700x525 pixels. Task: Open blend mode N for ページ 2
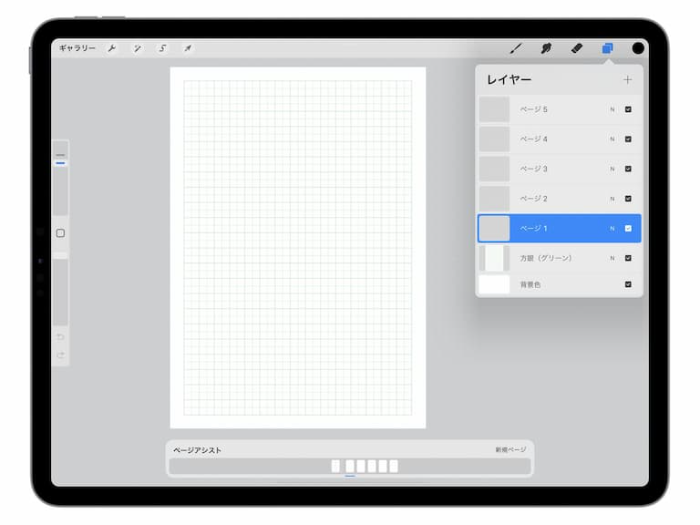[x=612, y=199]
